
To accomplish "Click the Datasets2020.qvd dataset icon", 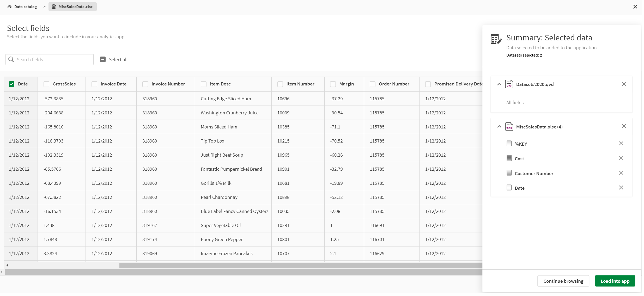I will (509, 84).
